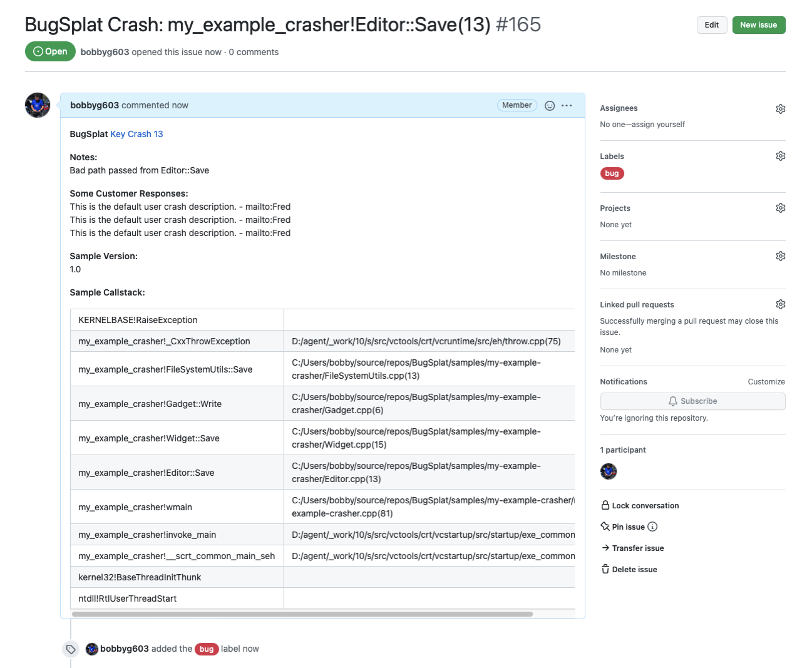This screenshot has height=668, width=812.
Task: Click the callstack horizontal scrollbar
Action: 302,614
